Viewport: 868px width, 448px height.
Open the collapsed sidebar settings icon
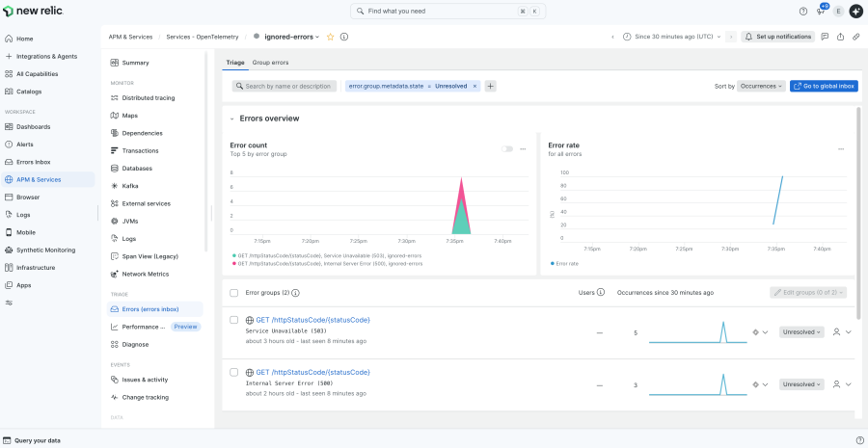coord(9,303)
